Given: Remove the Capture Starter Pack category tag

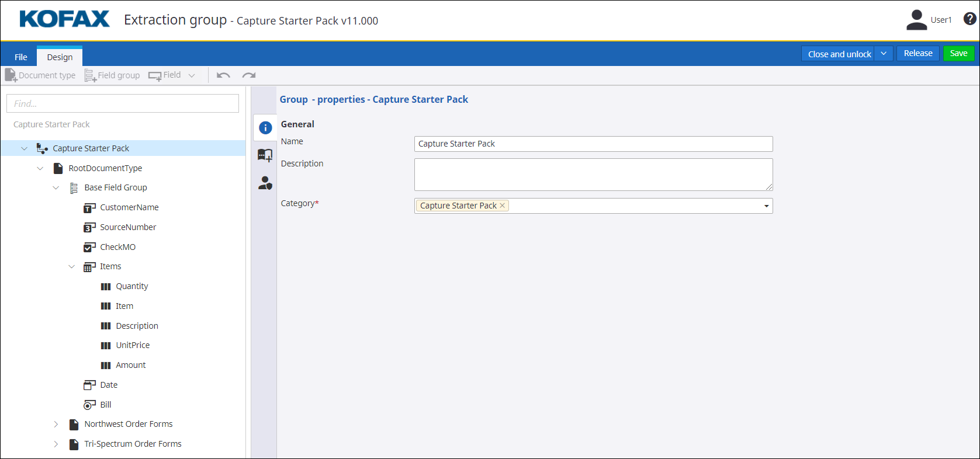Looking at the screenshot, I should (502, 206).
